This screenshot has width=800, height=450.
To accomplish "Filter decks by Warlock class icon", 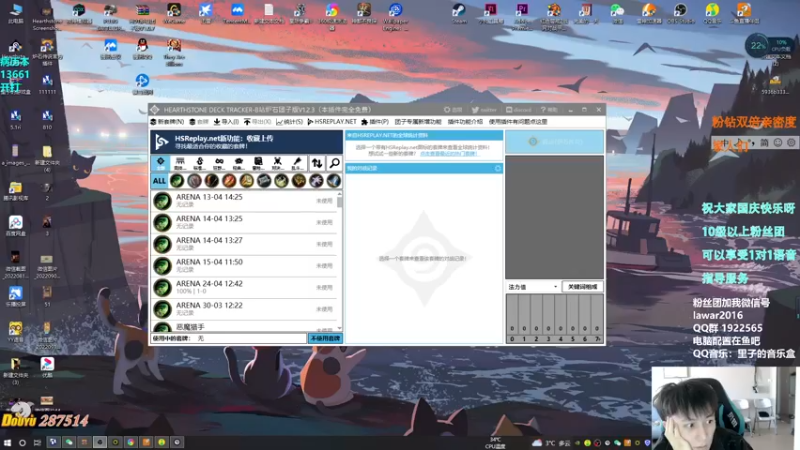I will [316, 181].
